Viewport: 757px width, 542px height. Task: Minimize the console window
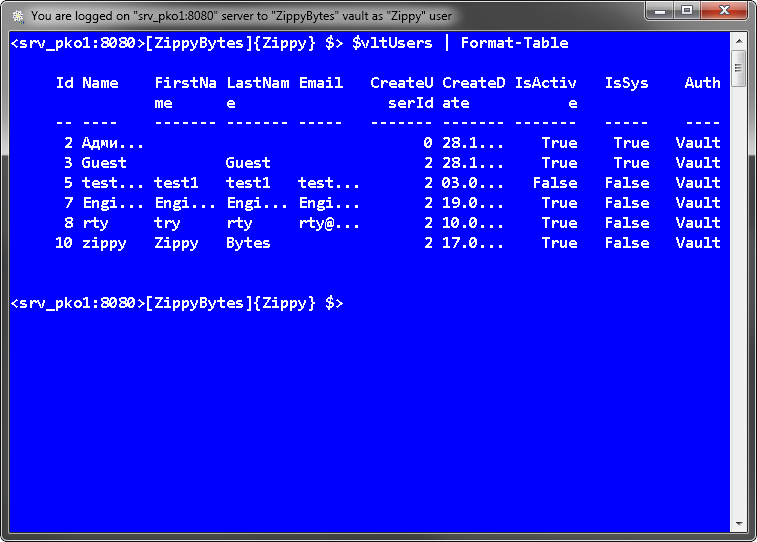[x=660, y=11]
